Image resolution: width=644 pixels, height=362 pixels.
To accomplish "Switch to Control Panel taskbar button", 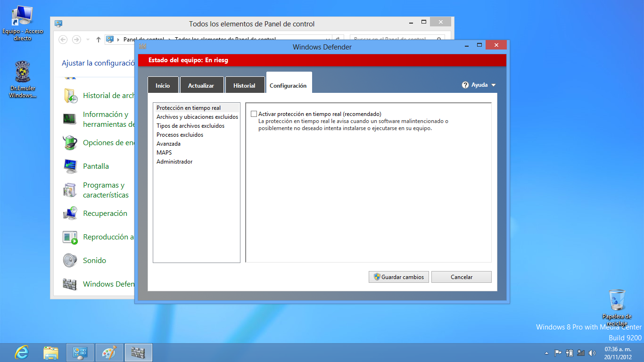I will (x=80, y=352).
